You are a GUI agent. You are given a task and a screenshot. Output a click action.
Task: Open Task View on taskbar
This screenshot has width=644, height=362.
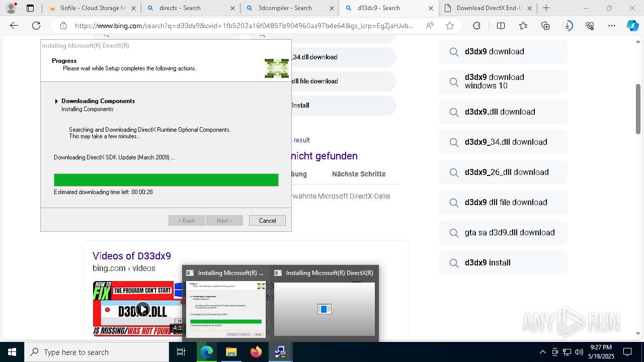[x=181, y=352]
